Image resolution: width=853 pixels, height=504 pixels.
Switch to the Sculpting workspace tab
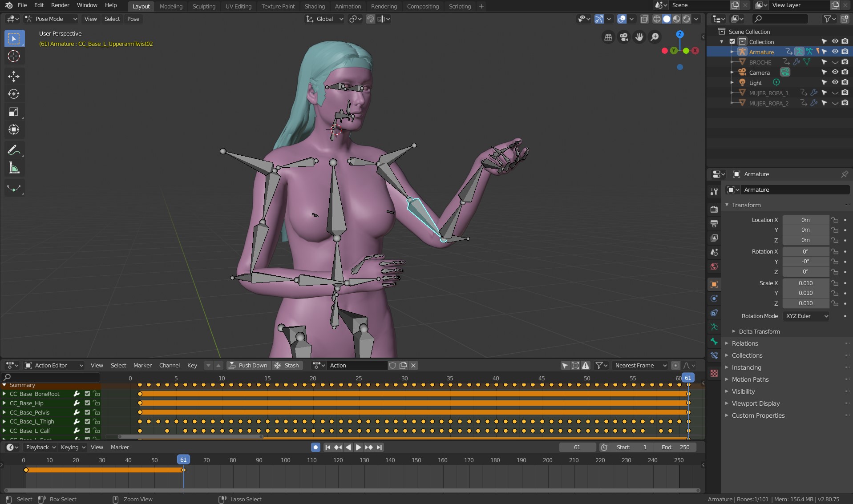pos(204,6)
